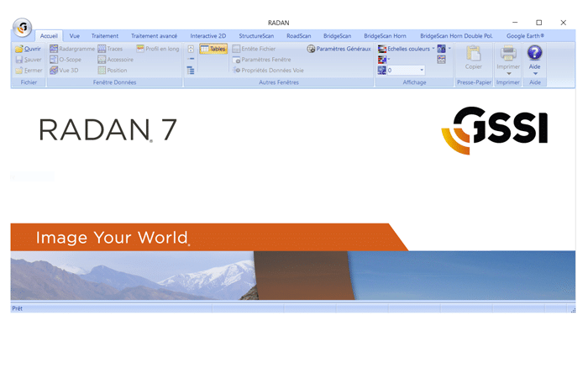Open Propriétés Données Voie
Viewport: 588px width, 378px height.
268,70
